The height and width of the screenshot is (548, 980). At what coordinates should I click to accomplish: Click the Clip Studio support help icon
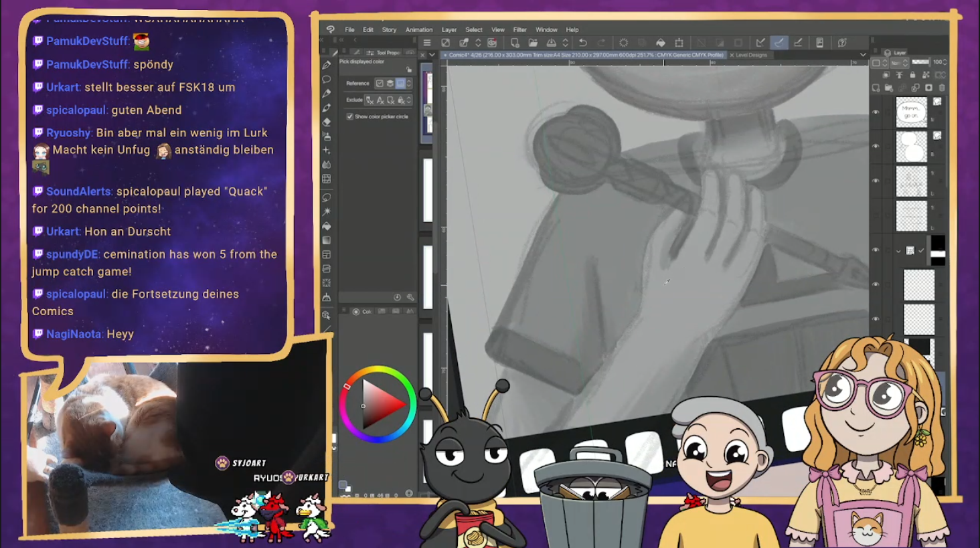pos(842,43)
